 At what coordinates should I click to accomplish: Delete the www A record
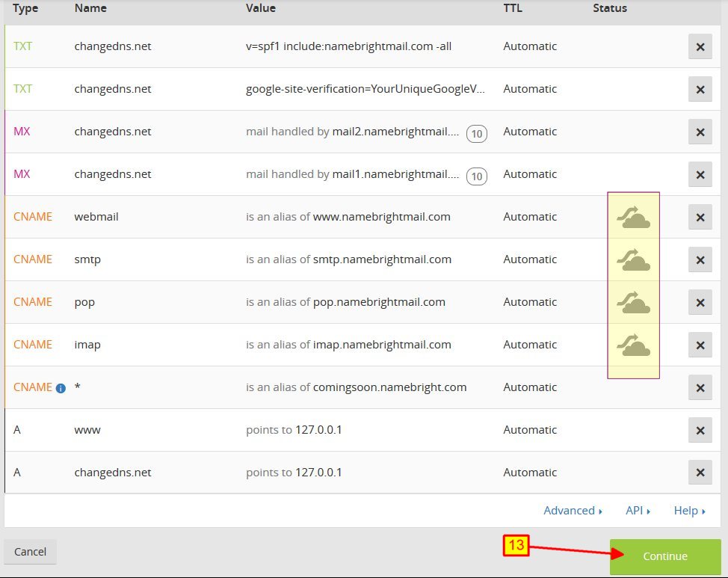tap(700, 430)
